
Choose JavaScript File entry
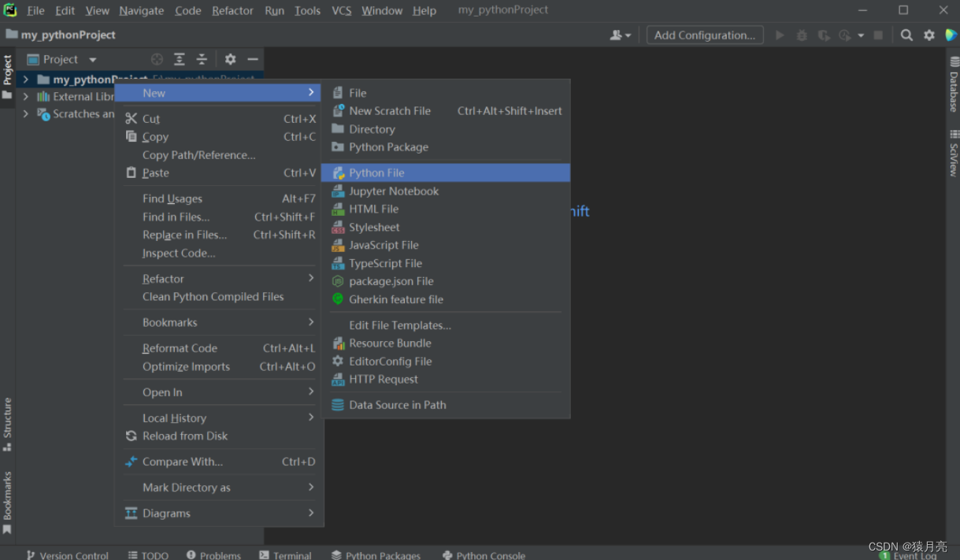click(445, 245)
